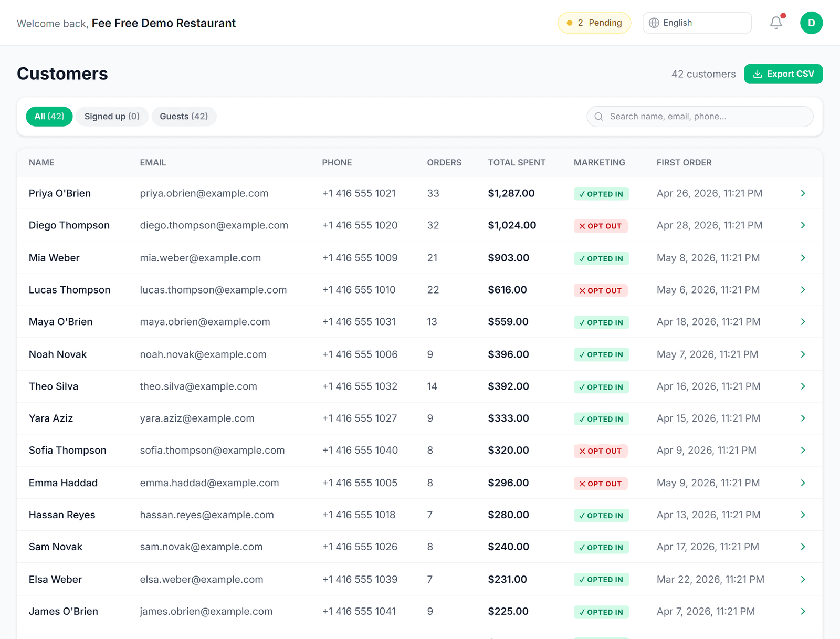Click Export CSV button
The height and width of the screenshot is (639, 840).
(x=783, y=74)
